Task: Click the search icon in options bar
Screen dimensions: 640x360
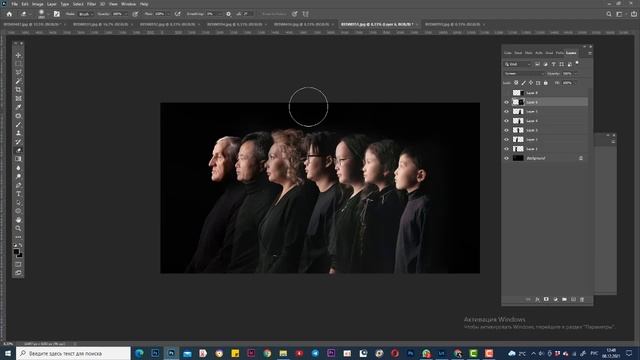Action: pyautogui.click(x=609, y=14)
